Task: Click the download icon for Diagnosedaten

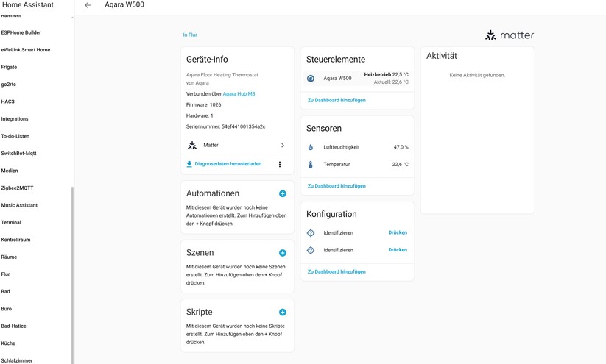Action: click(189, 164)
